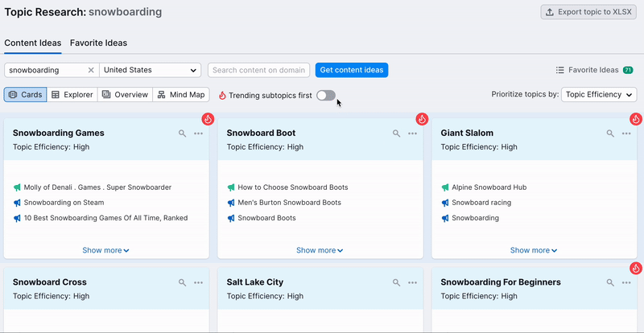
Task: Open the United States country dropdown
Action: pos(151,70)
